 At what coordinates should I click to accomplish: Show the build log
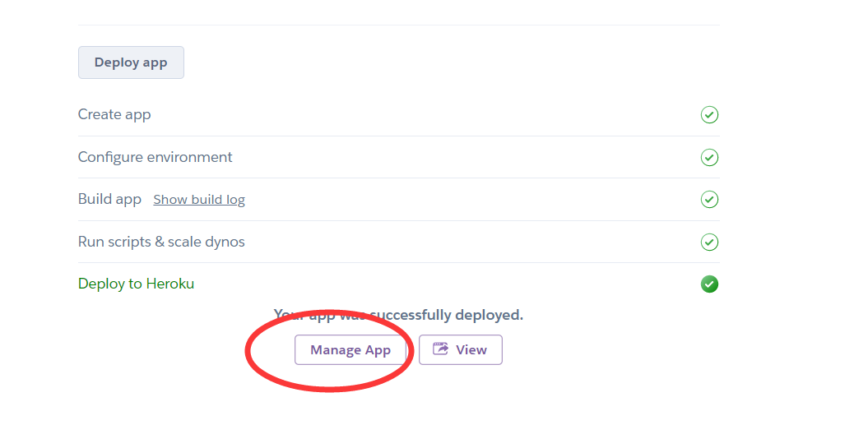(x=199, y=200)
